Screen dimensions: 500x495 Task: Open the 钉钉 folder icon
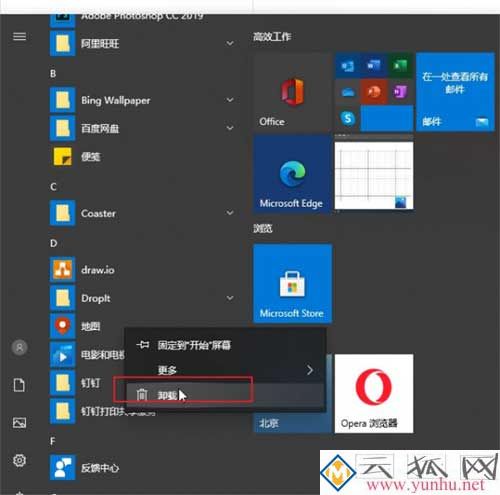[62, 383]
